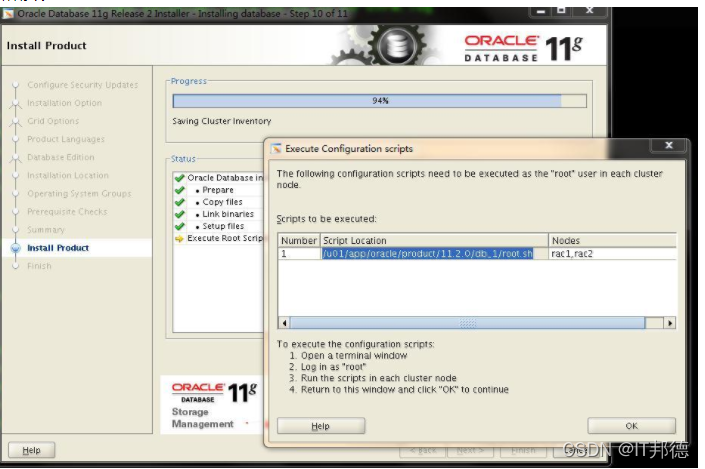This screenshot has height=469, width=705.
Task: Select the Finish step
Action: tap(39, 266)
